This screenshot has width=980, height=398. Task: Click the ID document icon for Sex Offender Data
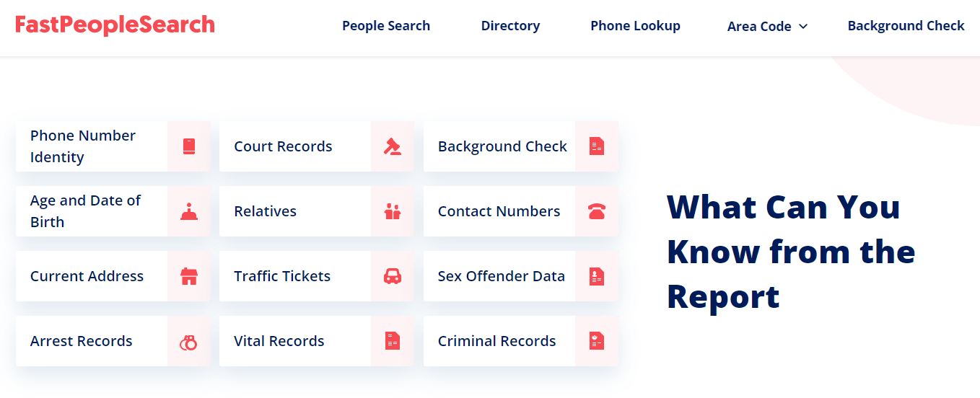click(596, 276)
